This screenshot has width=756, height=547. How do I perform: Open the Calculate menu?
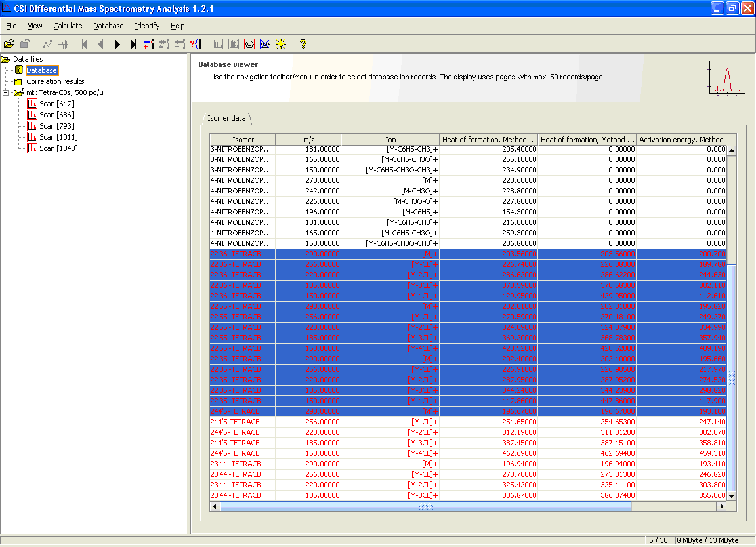(68, 26)
